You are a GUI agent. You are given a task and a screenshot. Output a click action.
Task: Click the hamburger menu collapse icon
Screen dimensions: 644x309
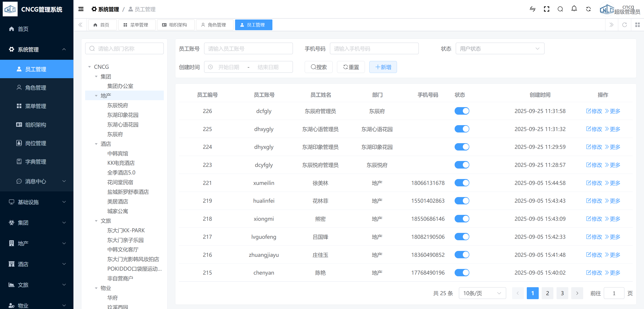[81, 9]
